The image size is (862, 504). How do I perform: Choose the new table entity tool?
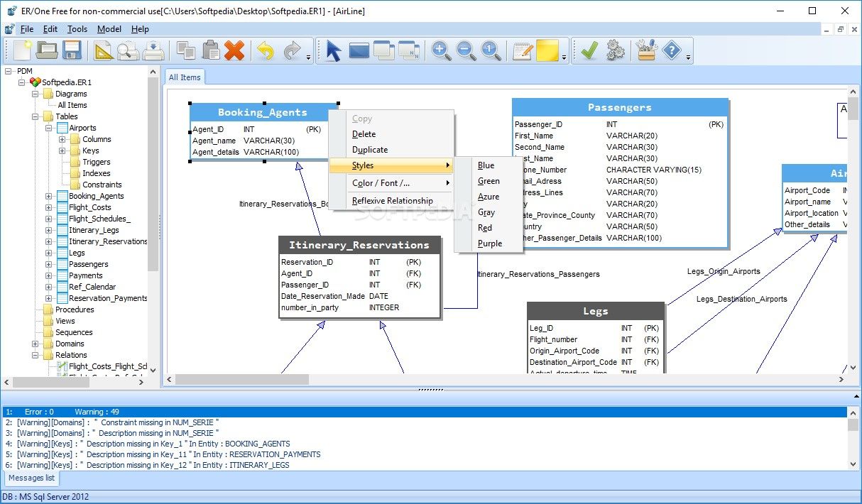pos(359,50)
